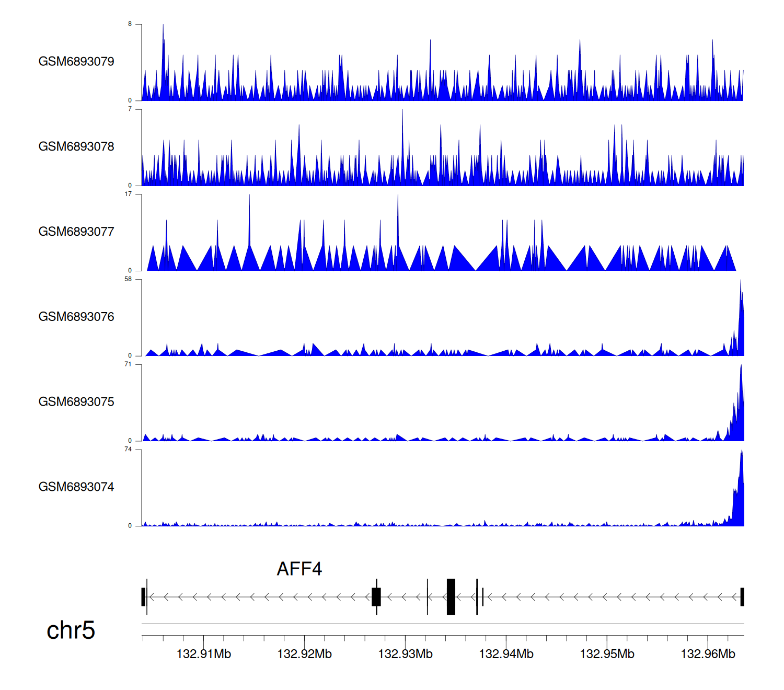Click the GSM6893075 track name

[76, 402]
